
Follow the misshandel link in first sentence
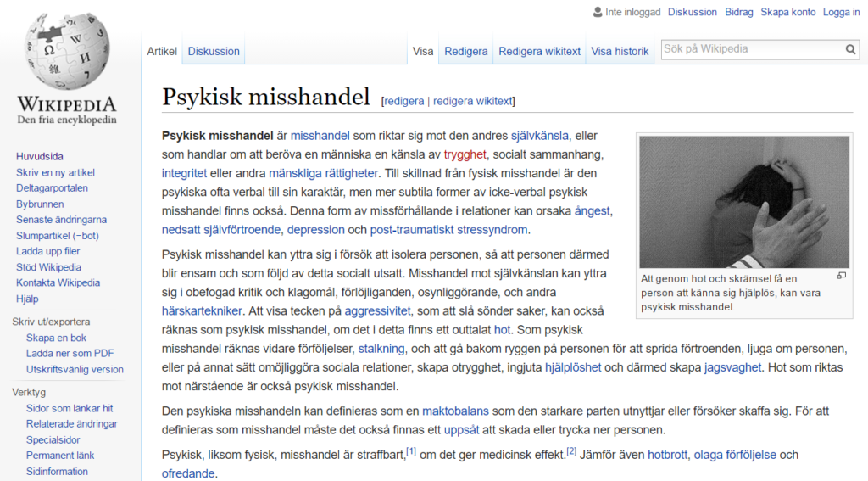(x=320, y=136)
